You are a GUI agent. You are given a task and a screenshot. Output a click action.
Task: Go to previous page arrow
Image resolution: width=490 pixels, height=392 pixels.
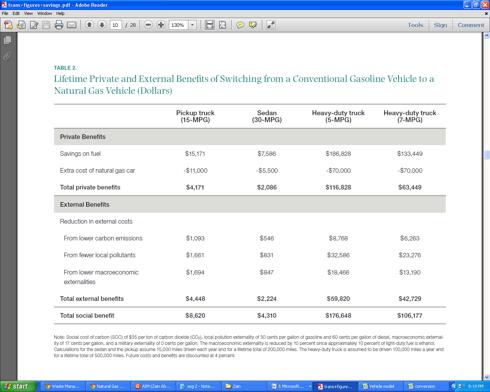click(89, 25)
